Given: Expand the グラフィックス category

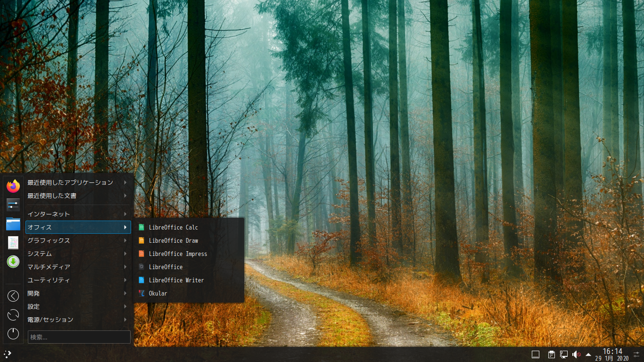Looking at the screenshot, I should pos(78,240).
